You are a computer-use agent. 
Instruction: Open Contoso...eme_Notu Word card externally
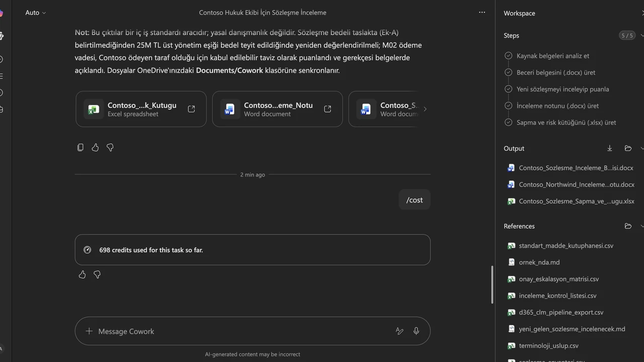328,109
